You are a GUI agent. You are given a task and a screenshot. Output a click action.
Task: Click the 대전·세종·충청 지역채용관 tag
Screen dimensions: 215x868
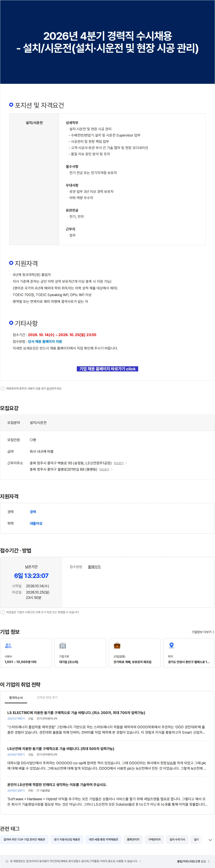point(103,839)
